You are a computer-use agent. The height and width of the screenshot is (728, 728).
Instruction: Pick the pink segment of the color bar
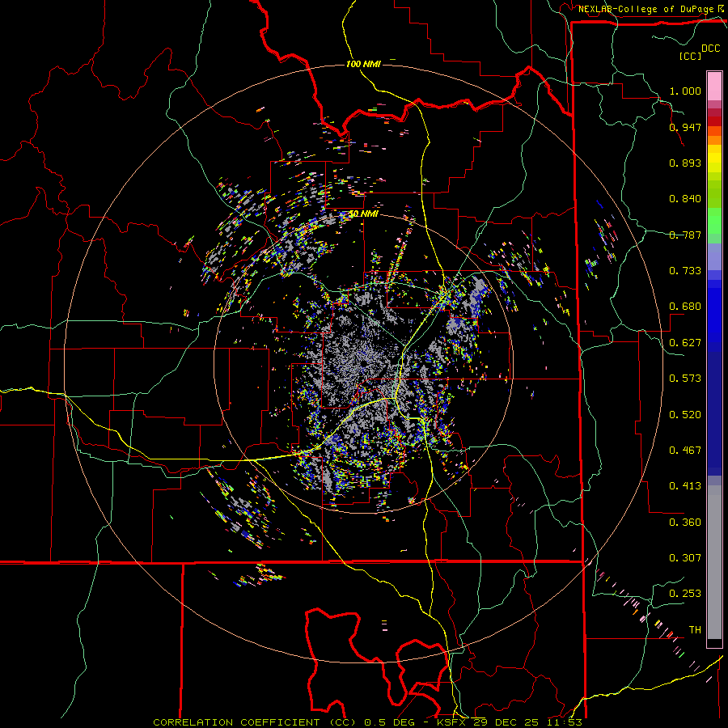point(714,86)
